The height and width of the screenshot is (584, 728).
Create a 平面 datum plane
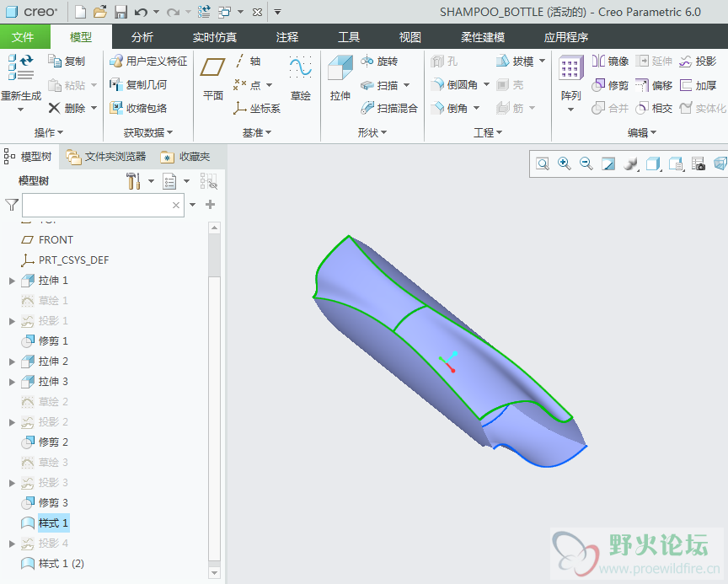pos(213,78)
